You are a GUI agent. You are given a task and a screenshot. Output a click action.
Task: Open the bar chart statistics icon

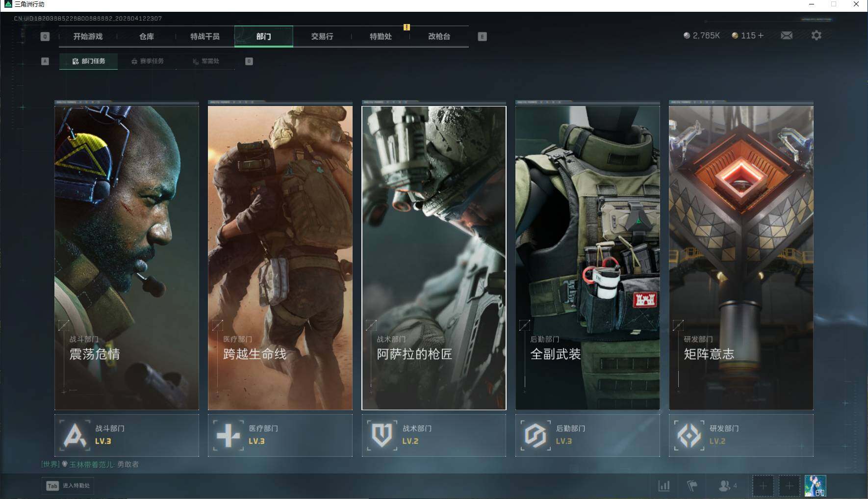click(664, 486)
